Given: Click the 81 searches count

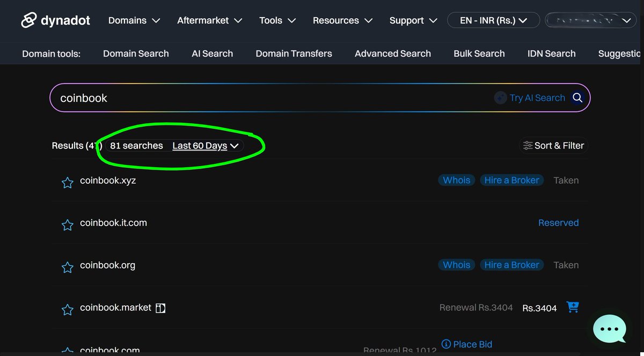Looking at the screenshot, I should pyautogui.click(x=136, y=146).
